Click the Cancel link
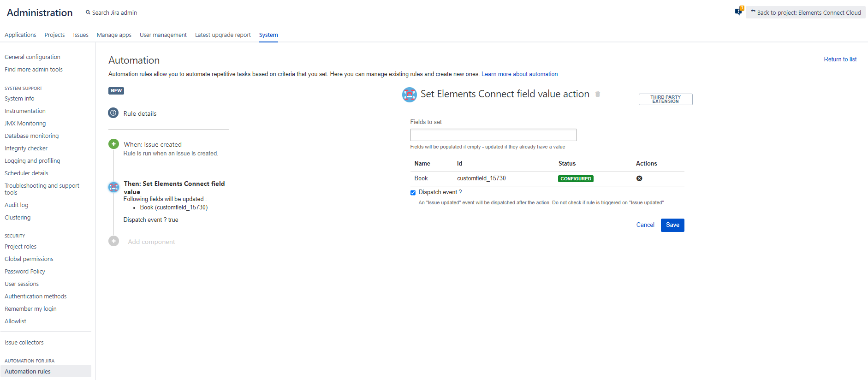 645,225
